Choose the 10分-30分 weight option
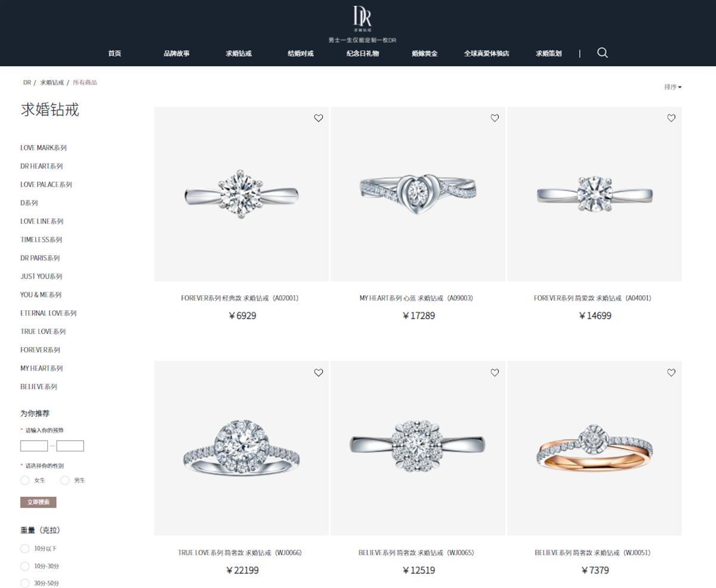Viewport: 716px width, 588px height. 25,566
